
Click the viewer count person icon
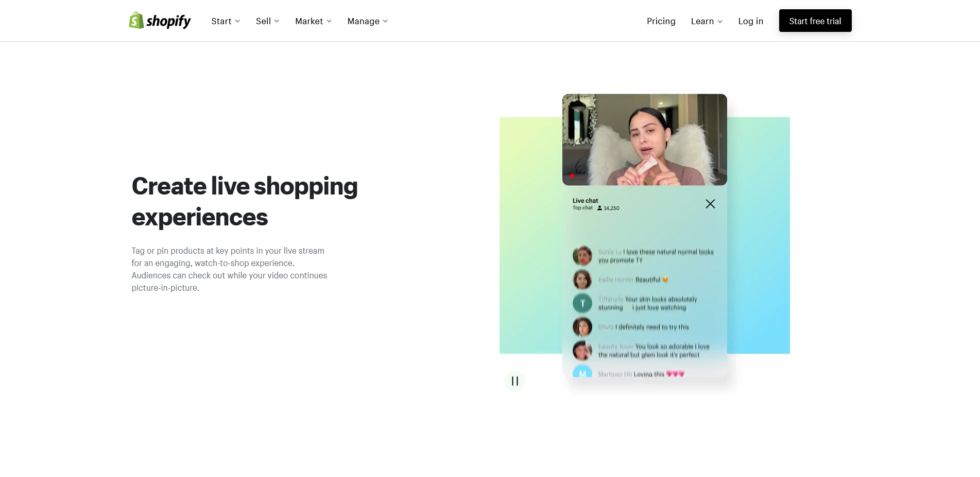(x=599, y=208)
